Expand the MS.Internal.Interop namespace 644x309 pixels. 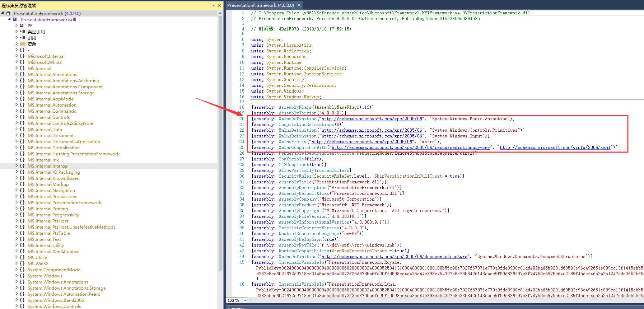pos(17,166)
